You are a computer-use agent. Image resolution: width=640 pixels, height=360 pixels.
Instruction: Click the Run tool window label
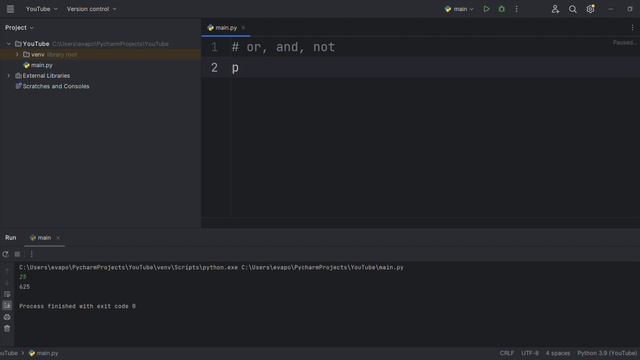tap(11, 238)
